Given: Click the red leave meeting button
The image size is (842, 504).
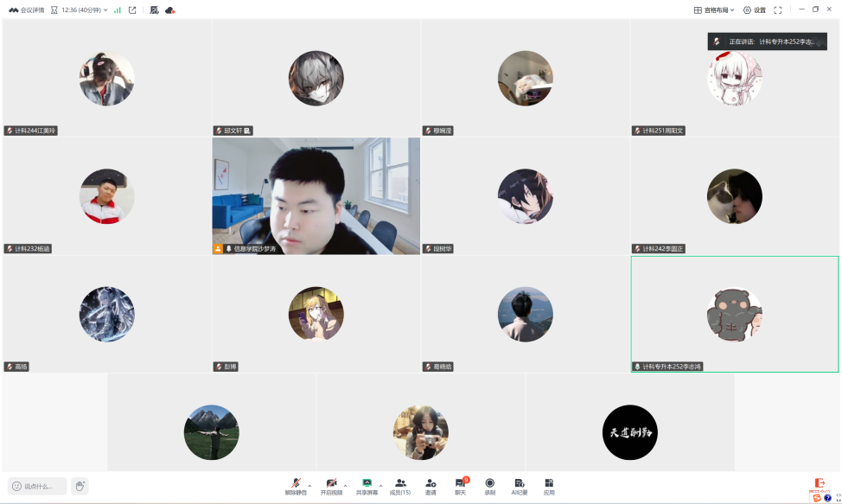Looking at the screenshot, I should [820, 483].
